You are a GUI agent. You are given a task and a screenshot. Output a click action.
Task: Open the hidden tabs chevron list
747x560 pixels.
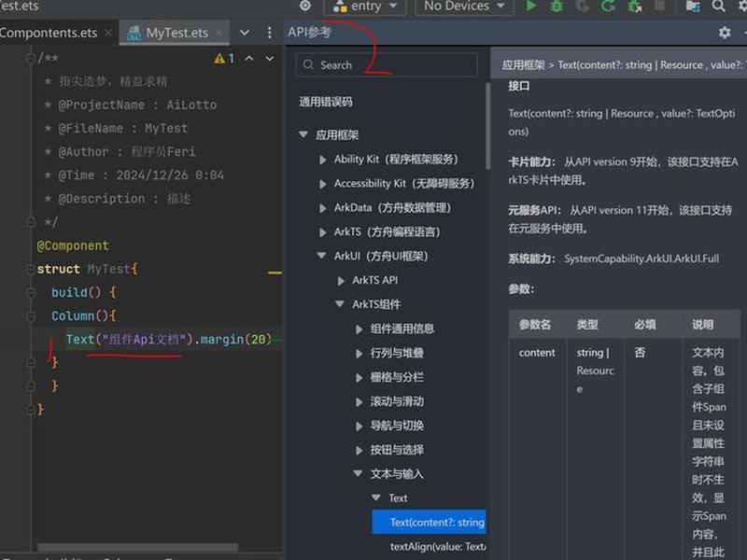pos(245,33)
